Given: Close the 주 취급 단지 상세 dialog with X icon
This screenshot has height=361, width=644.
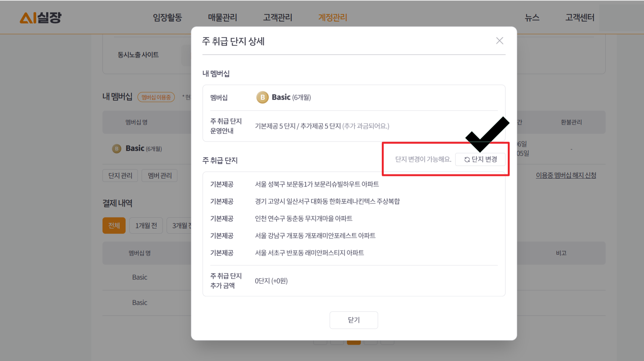Looking at the screenshot, I should [499, 41].
